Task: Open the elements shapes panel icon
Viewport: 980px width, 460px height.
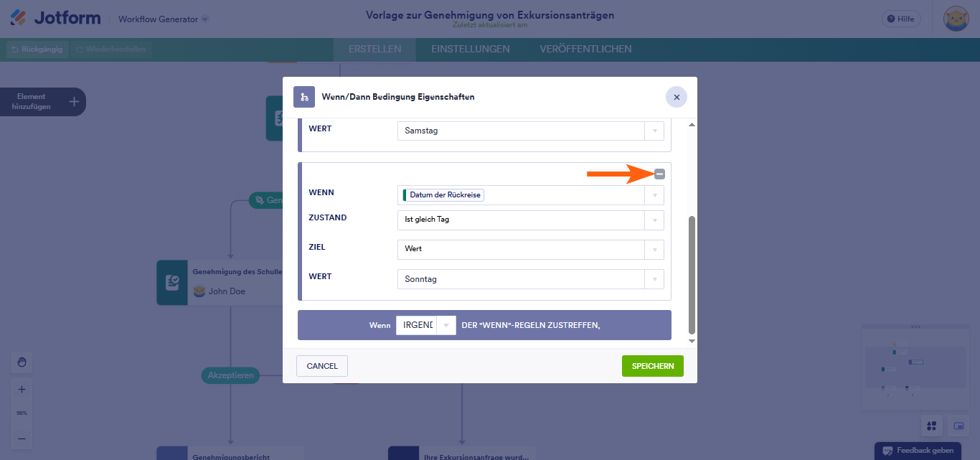Action: (931, 426)
